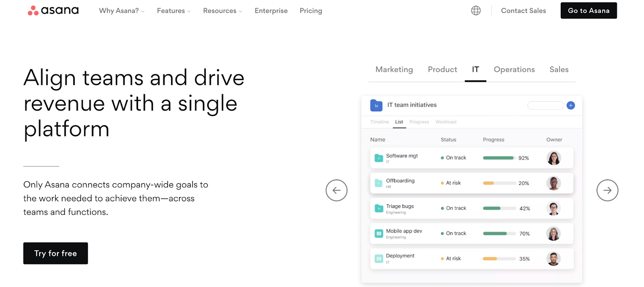Click the 92% progress value

pyautogui.click(x=524, y=158)
